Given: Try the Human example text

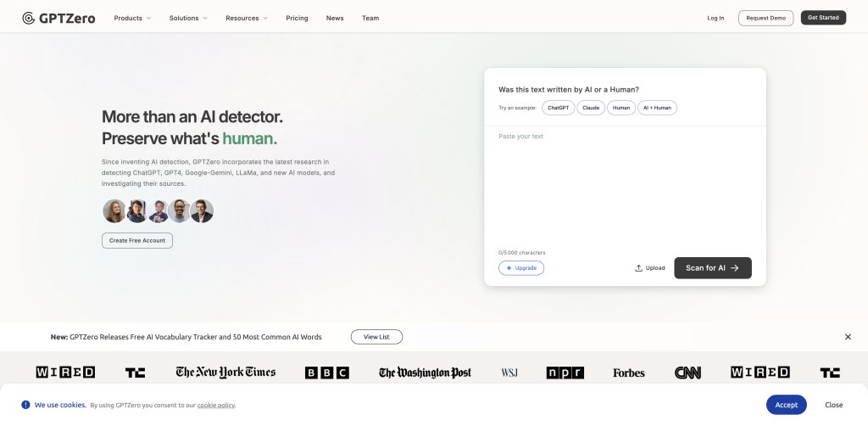Looking at the screenshot, I should (621, 108).
